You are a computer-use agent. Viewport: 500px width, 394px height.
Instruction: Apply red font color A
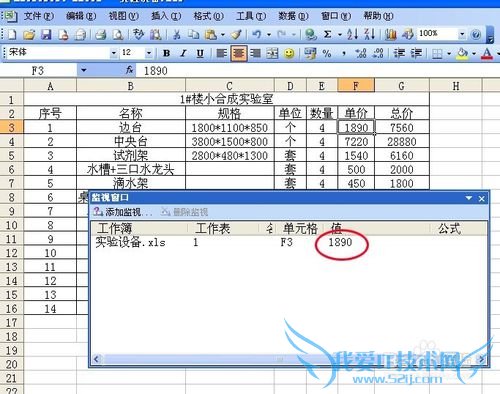tap(487, 53)
